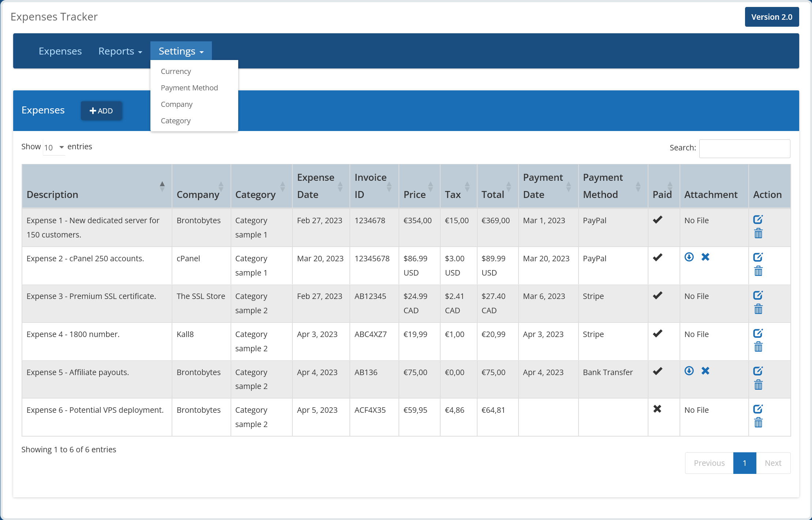The width and height of the screenshot is (812, 520).
Task: Download the attachment for Expense 2
Action: point(689,257)
